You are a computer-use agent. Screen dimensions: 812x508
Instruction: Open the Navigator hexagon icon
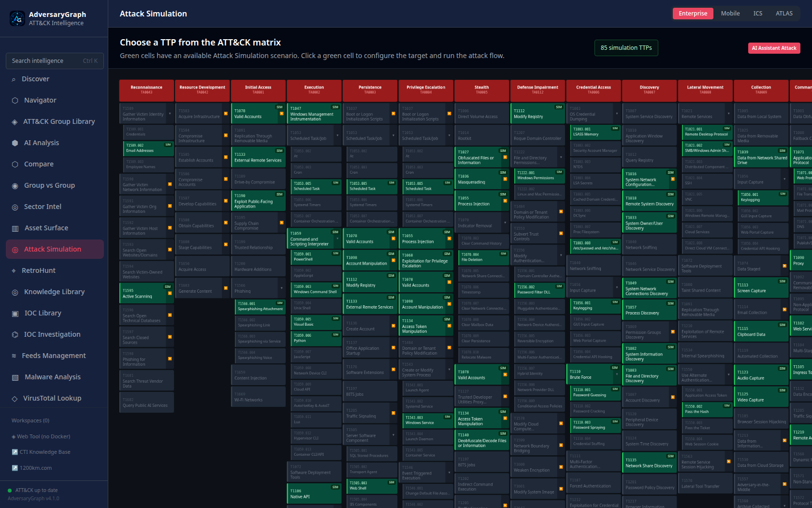pos(15,101)
